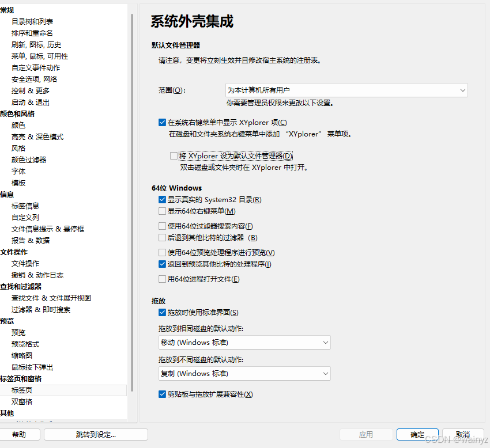Select 字体 category
This screenshot has height=448, width=490.
click(18, 172)
